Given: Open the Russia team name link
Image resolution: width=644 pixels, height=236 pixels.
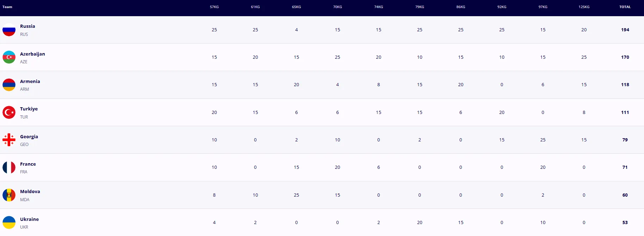Looking at the screenshot, I should (x=27, y=26).
